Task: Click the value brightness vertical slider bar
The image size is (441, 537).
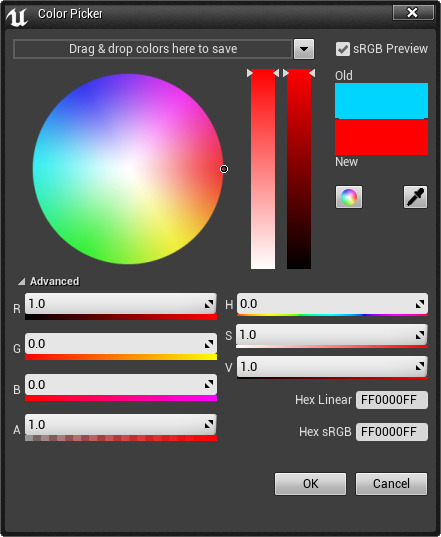Action: (x=299, y=169)
